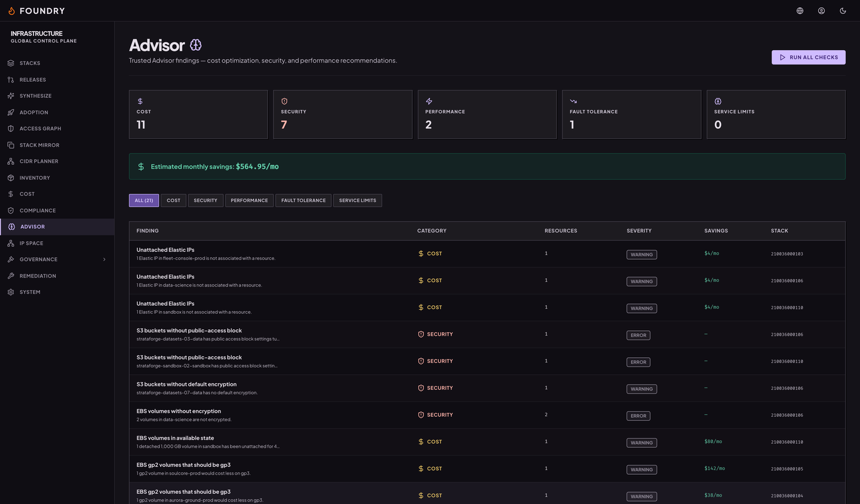Click the $80/mo savings value

tap(713, 442)
